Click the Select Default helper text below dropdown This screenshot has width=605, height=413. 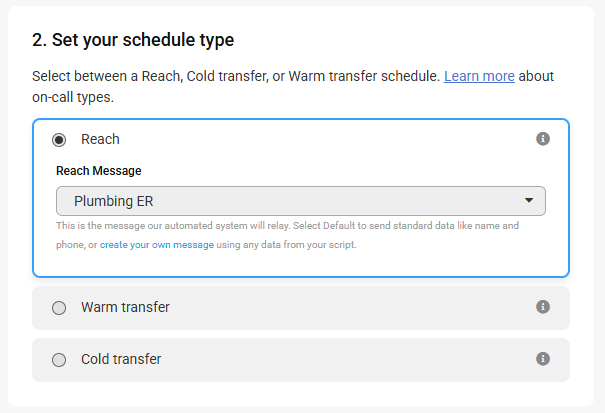pos(287,235)
